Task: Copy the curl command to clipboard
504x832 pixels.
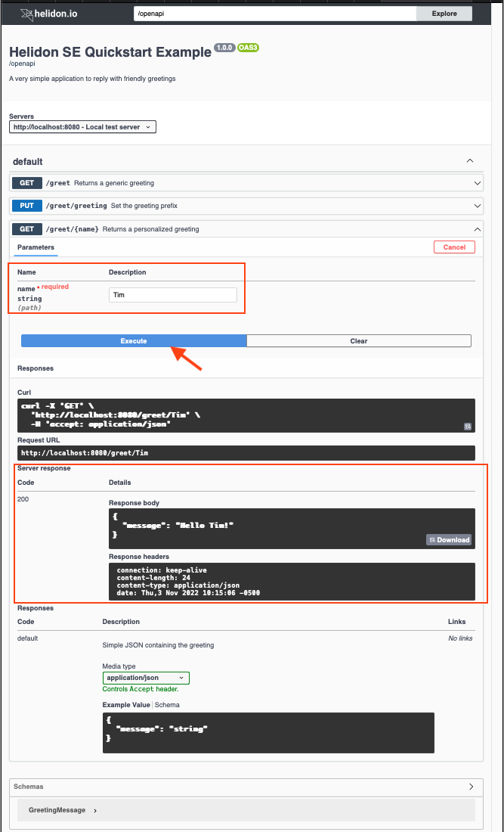Action: [x=468, y=427]
